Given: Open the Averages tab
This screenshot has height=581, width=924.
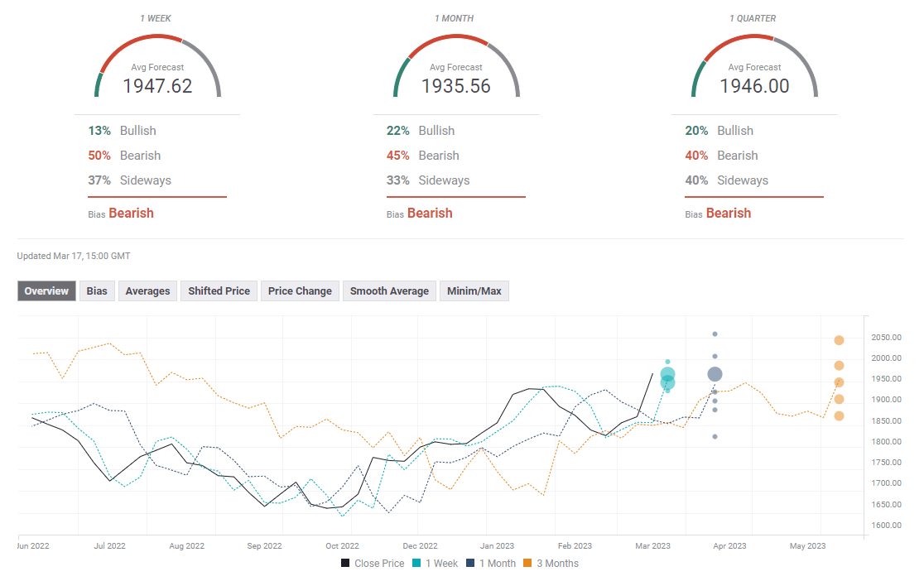Looking at the screenshot, I should tap(147, 291).
